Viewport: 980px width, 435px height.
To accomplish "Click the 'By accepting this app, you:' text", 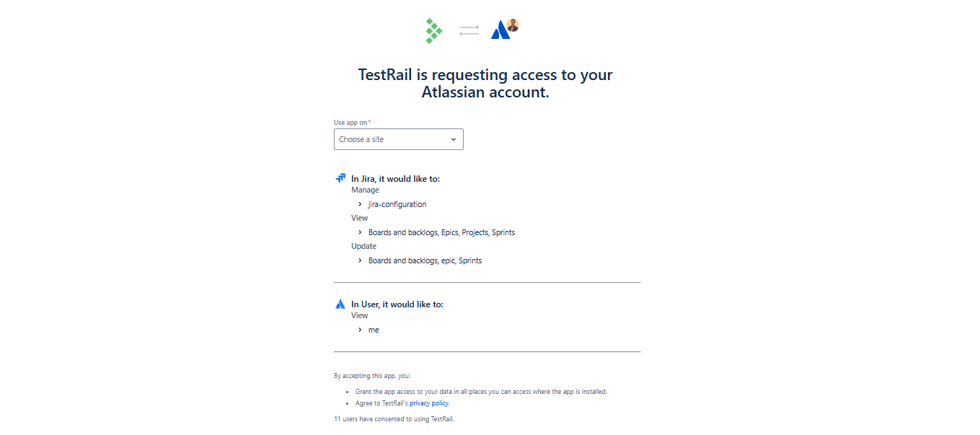I will [372, 376].
